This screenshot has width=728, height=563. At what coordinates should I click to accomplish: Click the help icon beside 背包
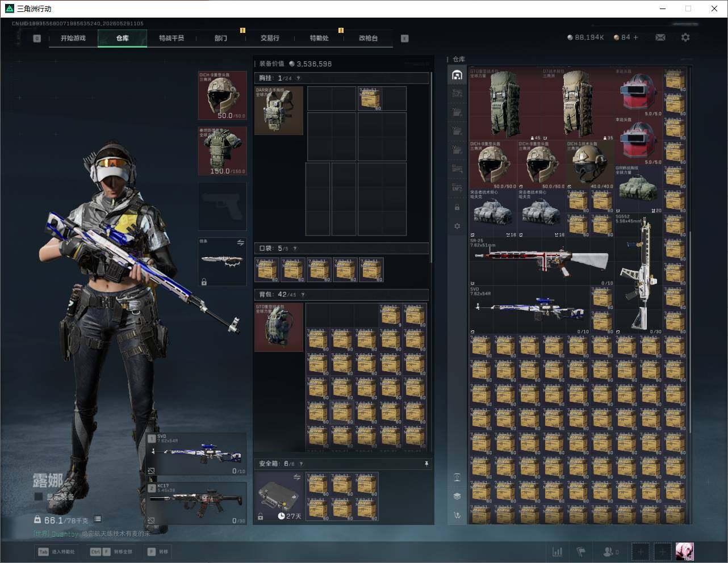(303, 295)
